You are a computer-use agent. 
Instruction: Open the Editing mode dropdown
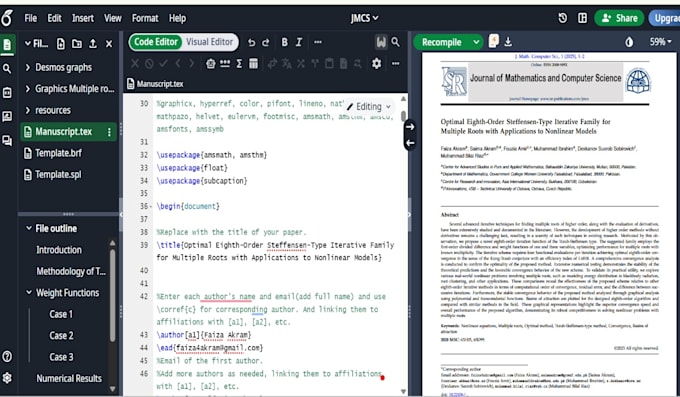click(369, 107)
